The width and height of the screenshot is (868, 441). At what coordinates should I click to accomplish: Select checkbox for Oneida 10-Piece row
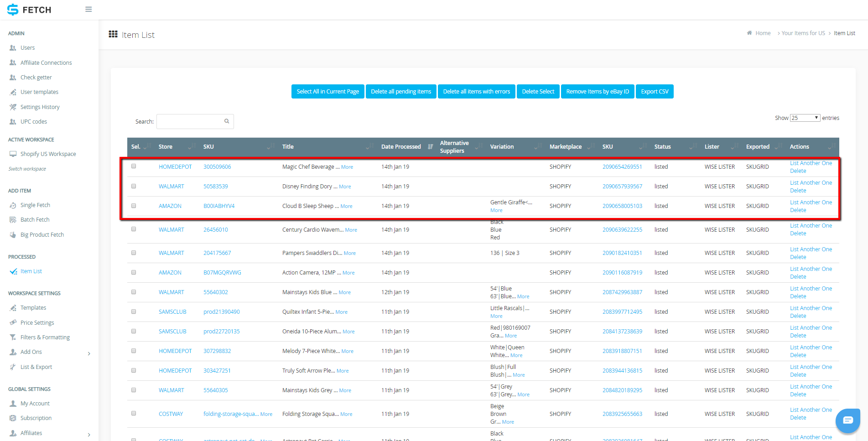tap(134, 331)
